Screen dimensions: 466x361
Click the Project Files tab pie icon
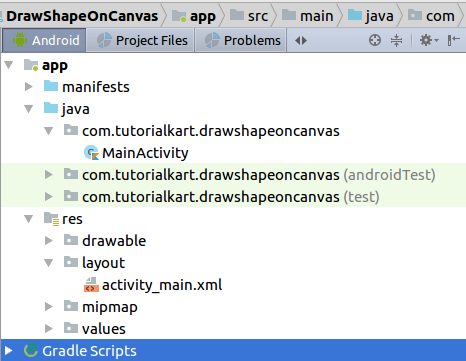(x=104, y=40)
